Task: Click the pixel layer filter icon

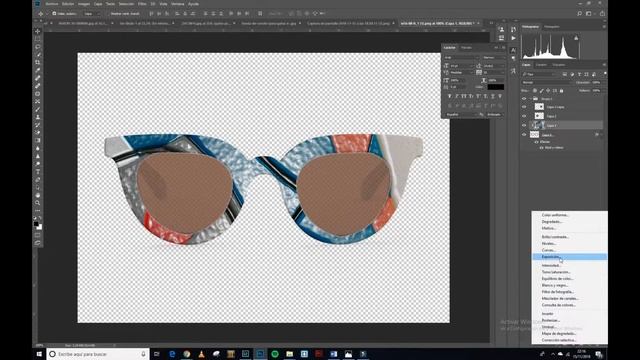Action: coord(564,74)
